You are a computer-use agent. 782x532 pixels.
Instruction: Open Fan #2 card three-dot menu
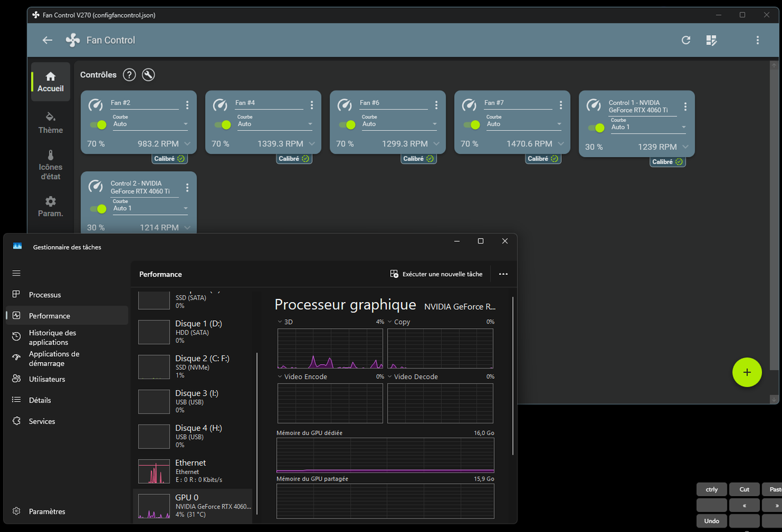tap(188, 105)
